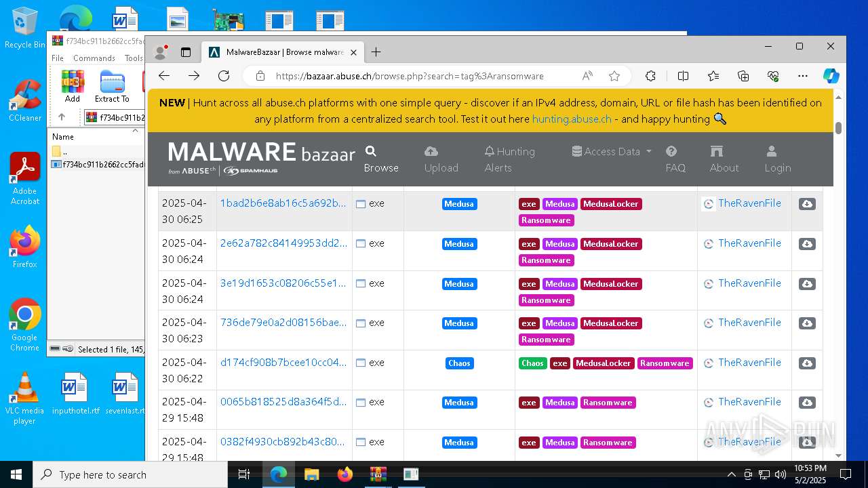Open Browser essentials heart icon
The width and height of the screenshot is (868, 488).
[773, 76]
